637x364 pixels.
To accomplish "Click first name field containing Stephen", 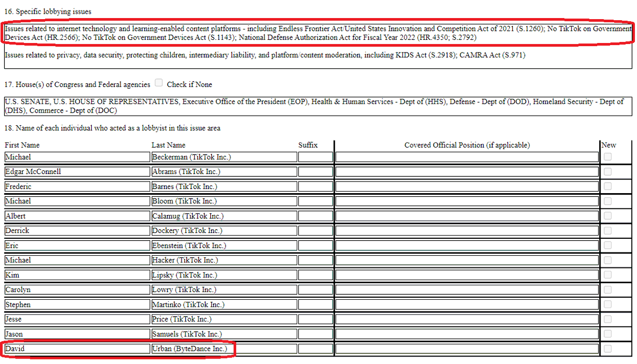I will 77,305.
